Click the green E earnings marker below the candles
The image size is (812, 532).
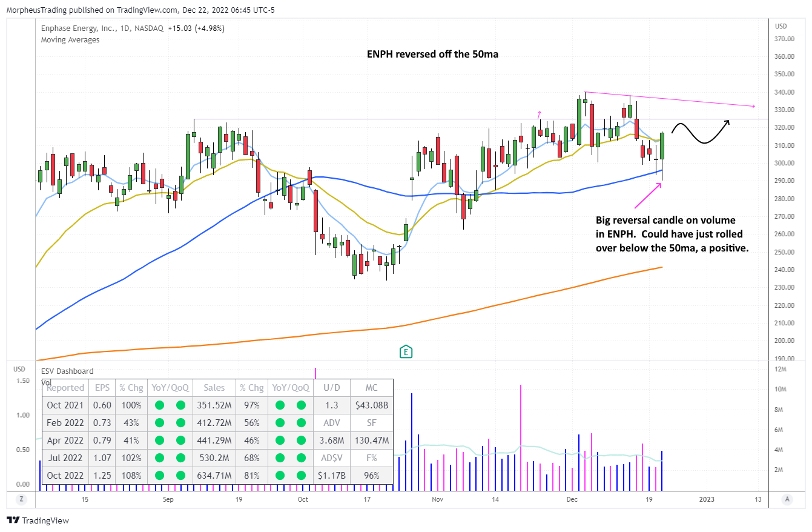point(405,351)
